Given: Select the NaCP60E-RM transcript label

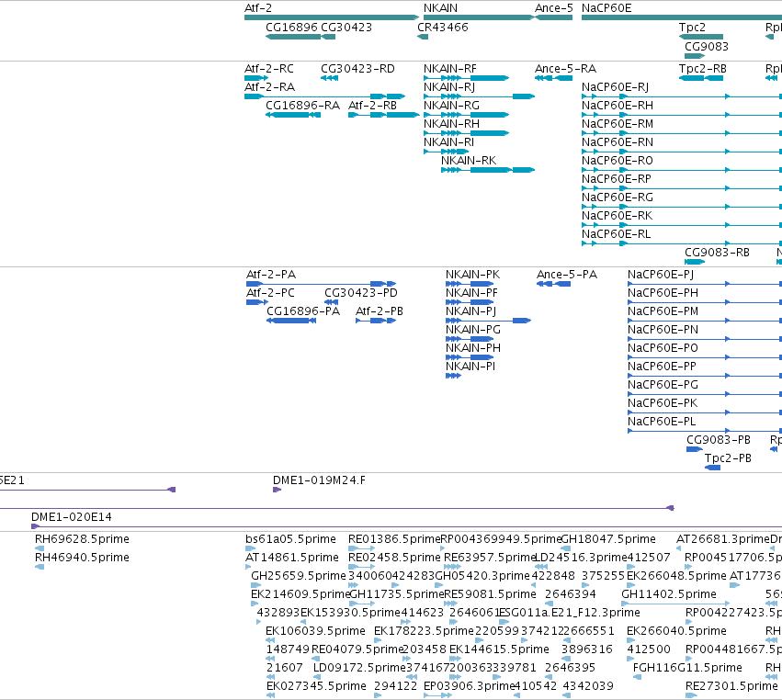Looking at the screenshot, I should [x=618, y=124].
